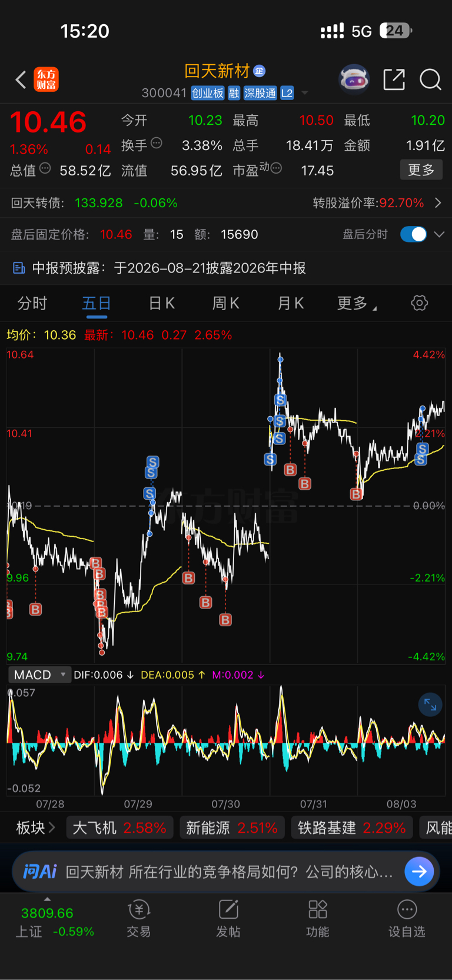Screen dimensions: 452x980
Task: Switch to 周K tab
Action: (225, 303)
